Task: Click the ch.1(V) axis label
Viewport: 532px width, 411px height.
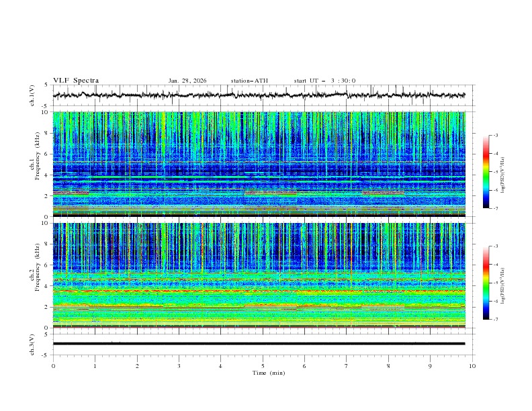Action: (x=32, y=95)
